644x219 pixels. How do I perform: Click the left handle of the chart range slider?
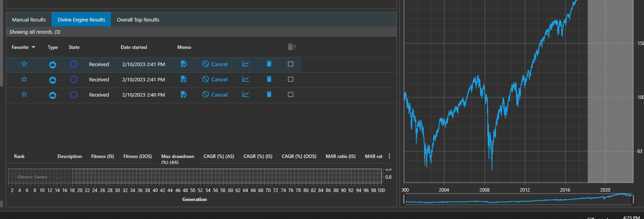404,199
